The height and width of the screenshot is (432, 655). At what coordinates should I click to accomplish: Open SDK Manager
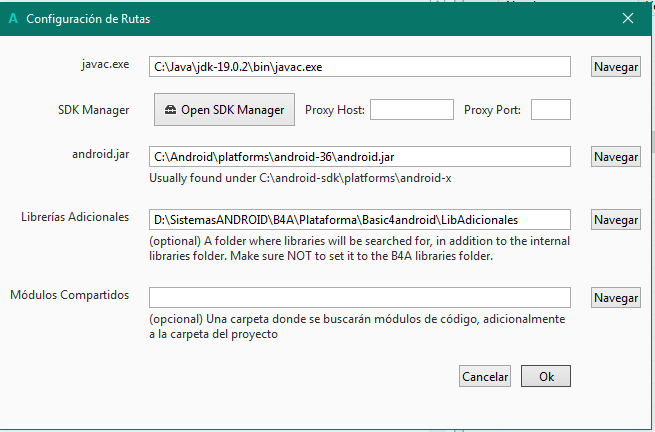(x=224, y=110)
